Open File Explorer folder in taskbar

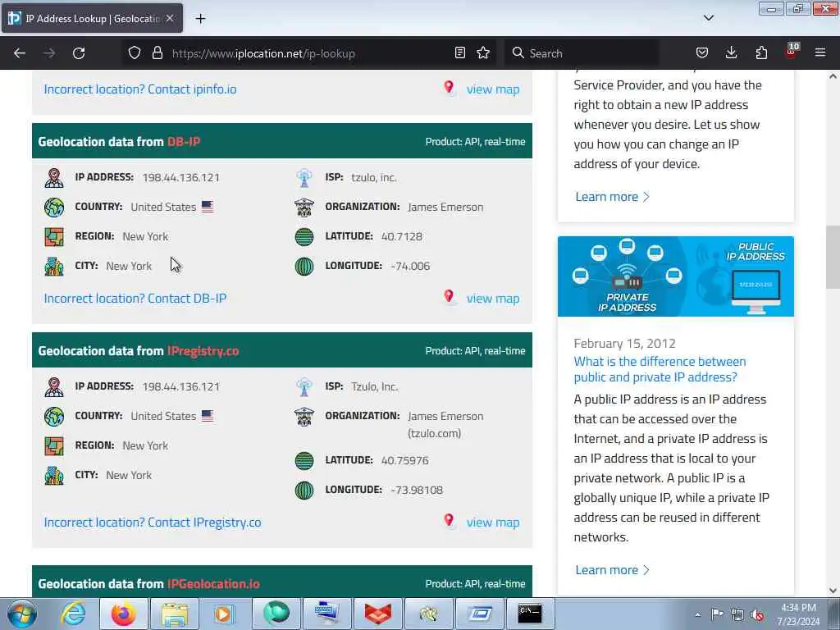click(x=174, y=614)
